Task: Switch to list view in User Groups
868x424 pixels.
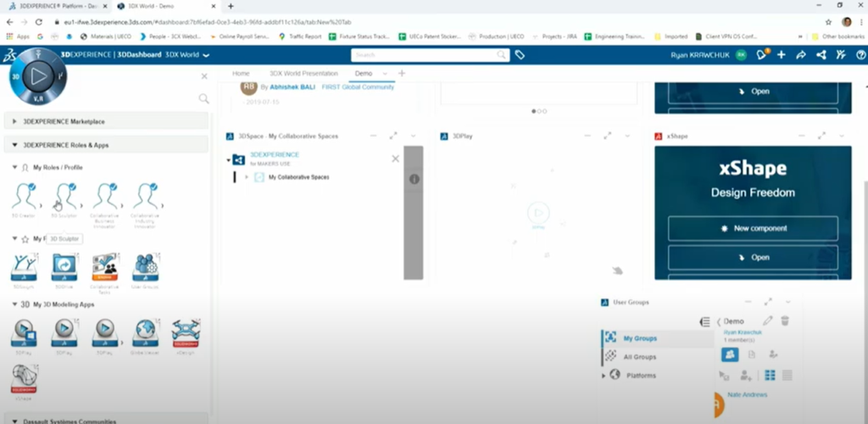Action: point(787,376)
